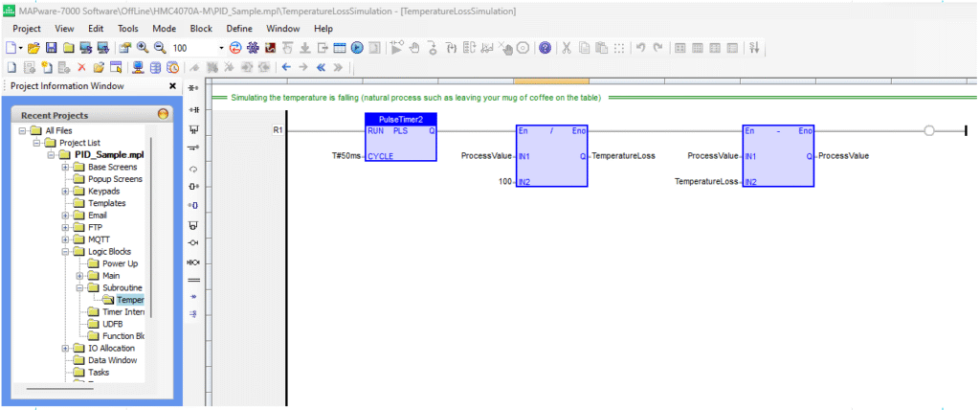Open the Define menu
Viewport: 980px width, 410px height.
(239, 28)
